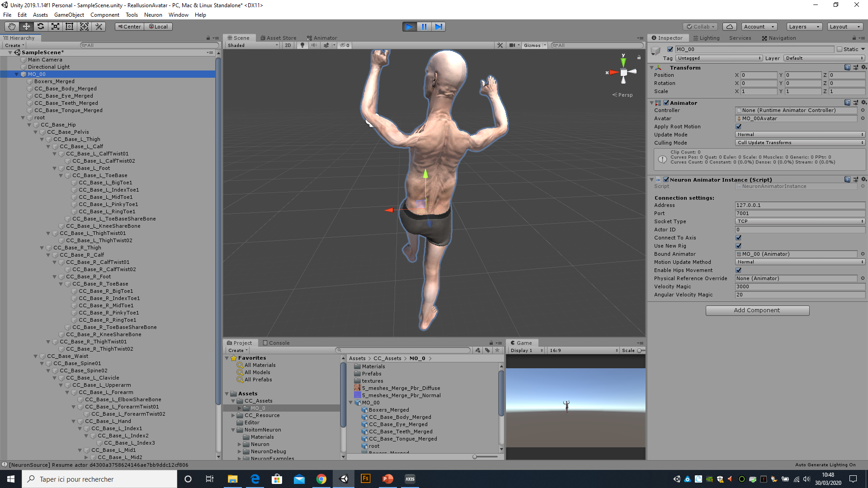Toggle Apply Root Motion checkbox
The height and width of the screenshot is (488, 868).
click(738, 127)
